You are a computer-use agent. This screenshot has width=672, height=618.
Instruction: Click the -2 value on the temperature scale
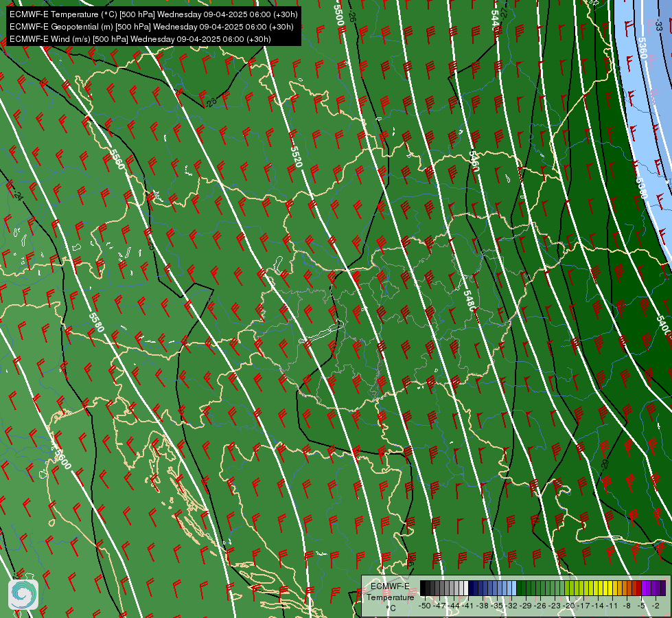coord(656,606)
